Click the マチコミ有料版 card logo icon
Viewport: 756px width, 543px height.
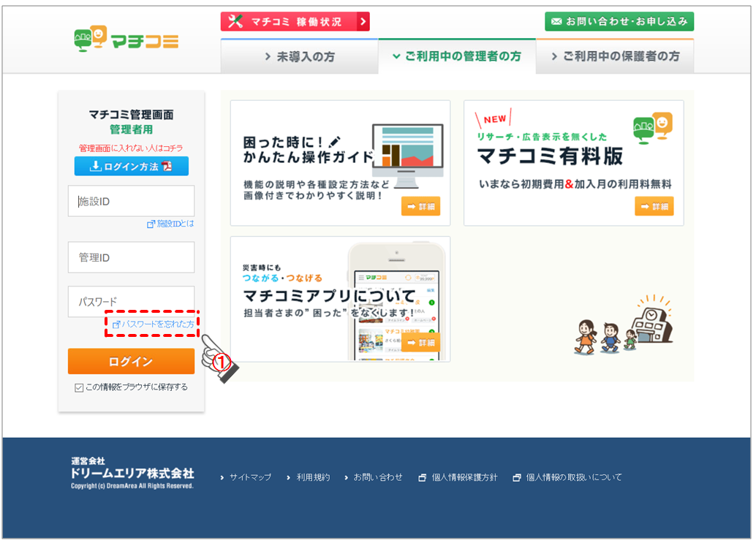[653, 128]
